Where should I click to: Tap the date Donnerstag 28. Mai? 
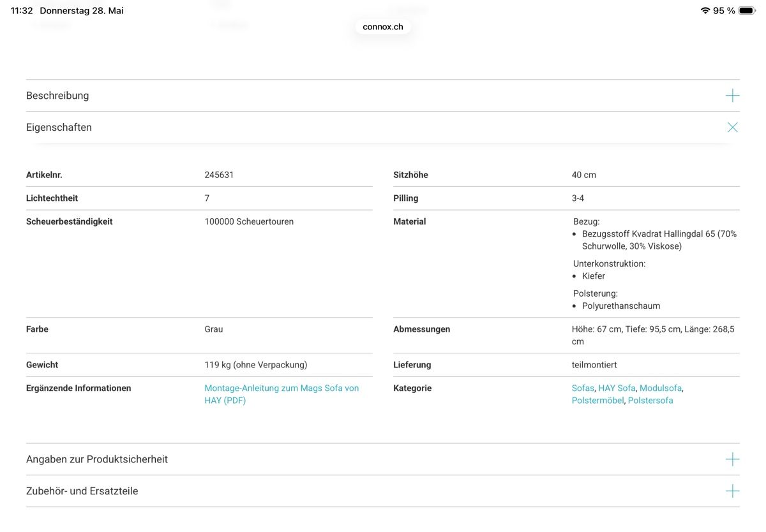82,11
